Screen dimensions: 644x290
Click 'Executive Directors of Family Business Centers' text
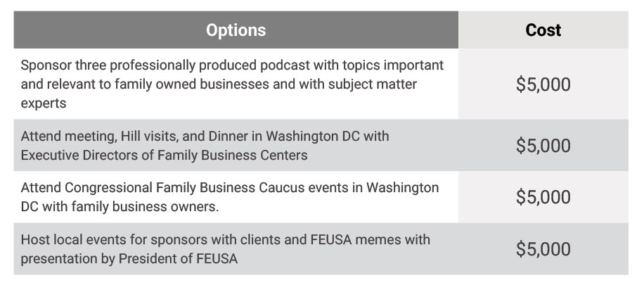coord(164,155)
